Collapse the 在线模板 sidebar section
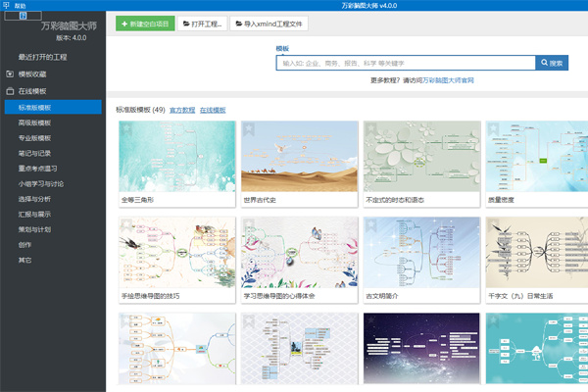The image size is (588, 392). tap(10, 90)
